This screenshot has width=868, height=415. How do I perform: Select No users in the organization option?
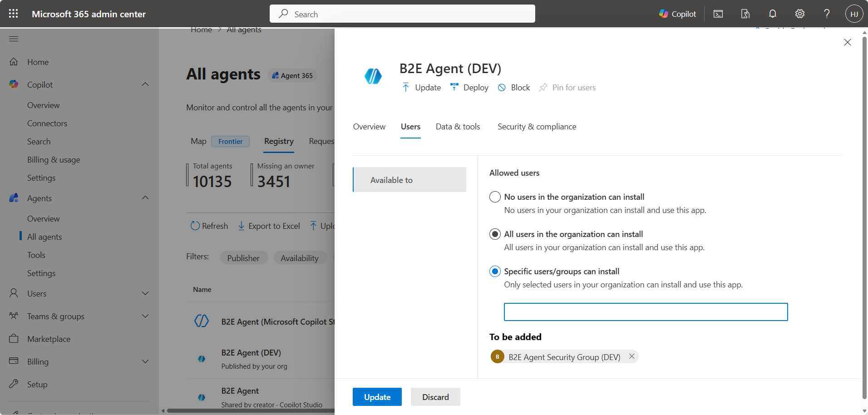(x=495, y=197)
